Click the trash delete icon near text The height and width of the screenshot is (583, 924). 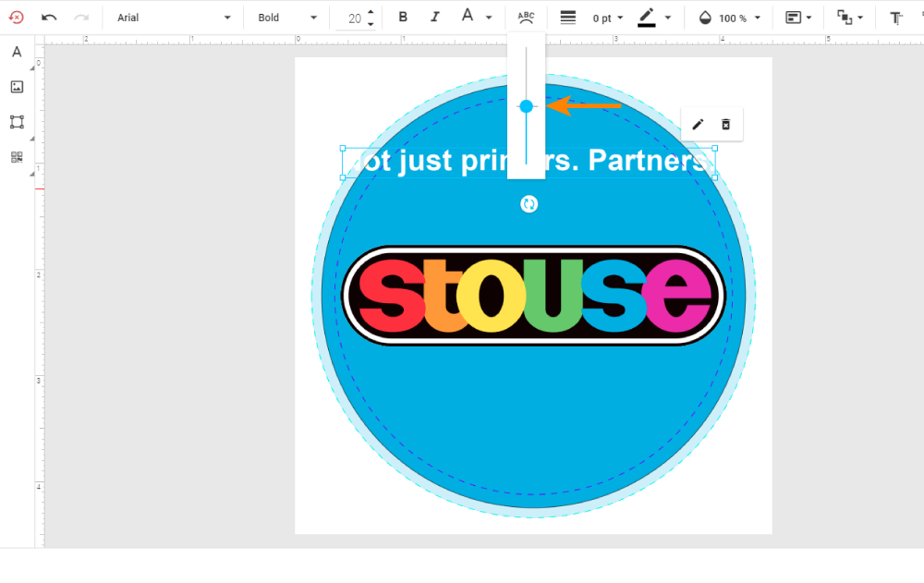tap(725, 125)
